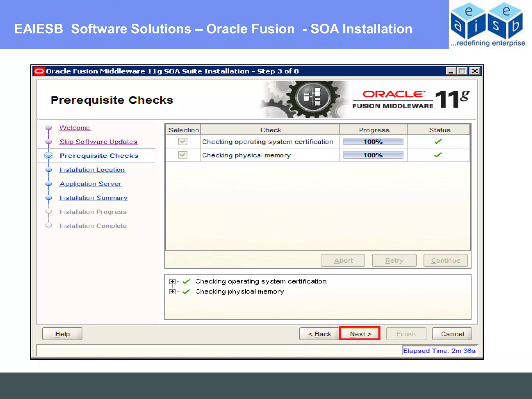Click the Oracle Fusion Middleware 11g logo

411,99
